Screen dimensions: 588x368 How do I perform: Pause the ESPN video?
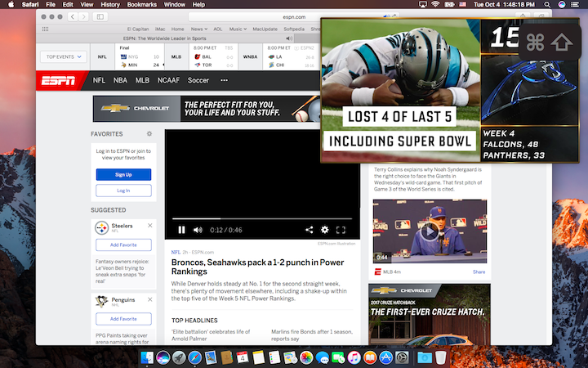pyautogui.click(x=181, y=230)
